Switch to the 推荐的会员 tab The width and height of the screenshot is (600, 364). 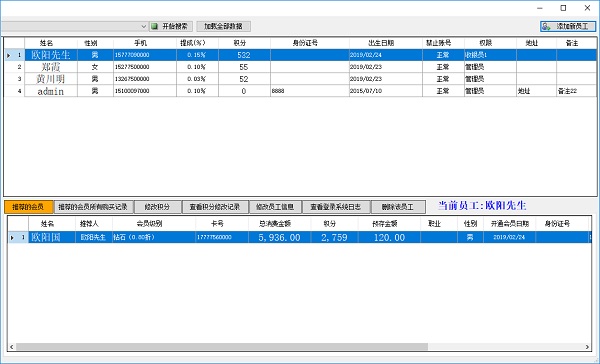pos(28,207)
